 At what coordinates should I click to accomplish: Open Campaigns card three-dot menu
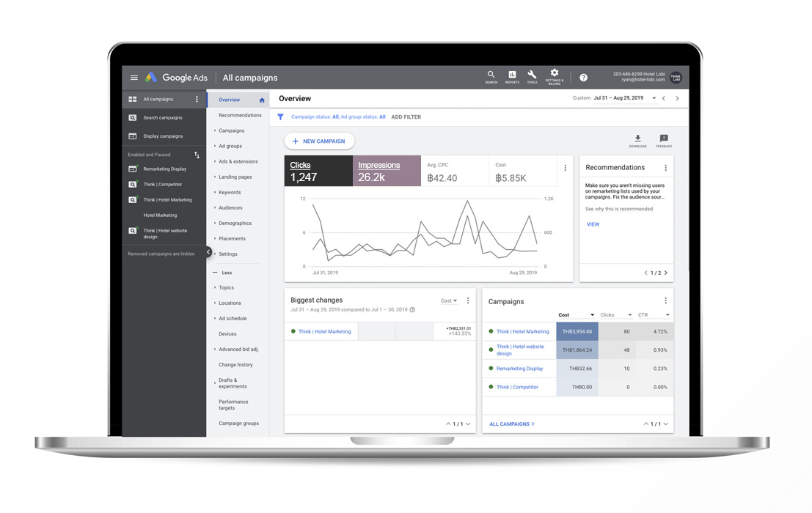click(x=665, y=300)
